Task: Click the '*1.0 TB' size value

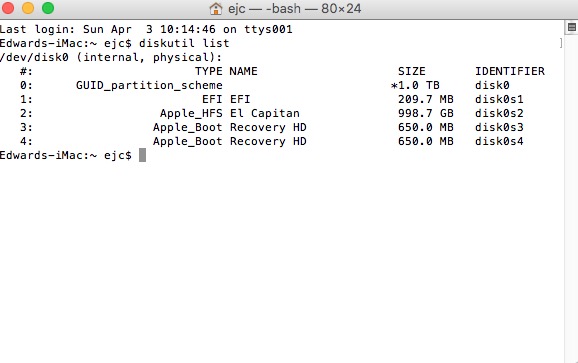Action: click(415, 85)
